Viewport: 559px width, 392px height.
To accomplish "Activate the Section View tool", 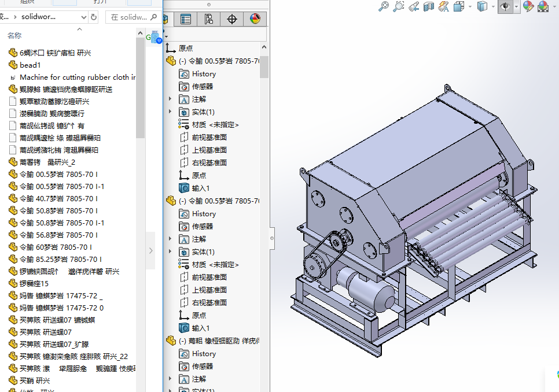I will pos(429,6).
